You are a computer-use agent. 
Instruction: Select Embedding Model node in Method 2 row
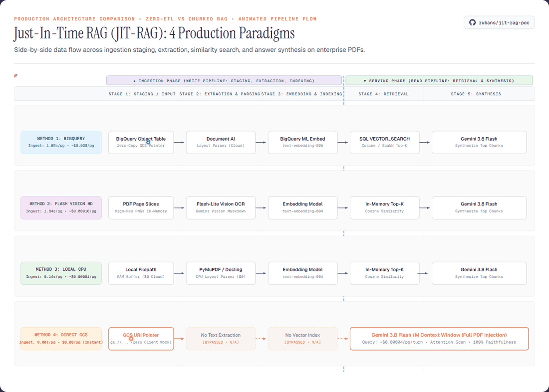click(x=303, y=207)
